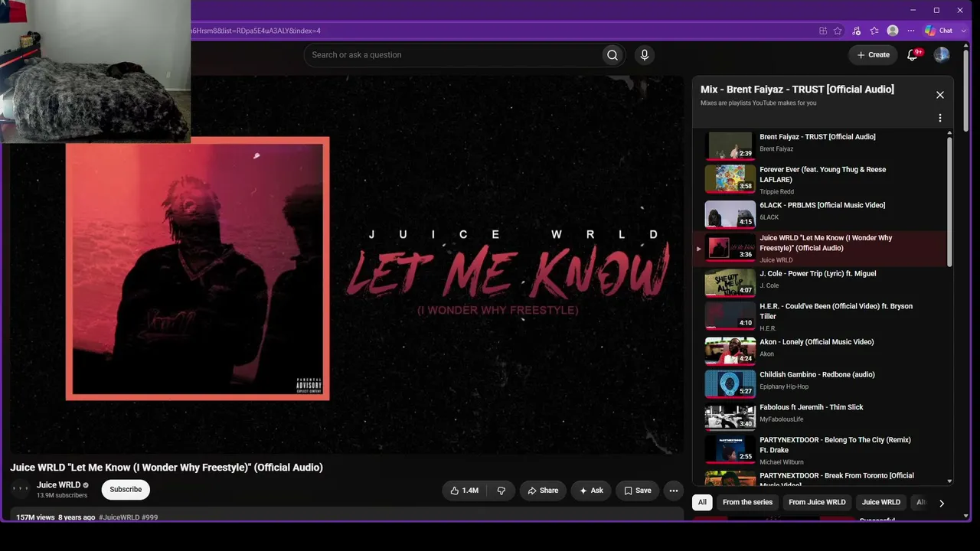Add this page to favorites star
The height and width of the screenshot is (551, 980).
click(x=838, y=31)
